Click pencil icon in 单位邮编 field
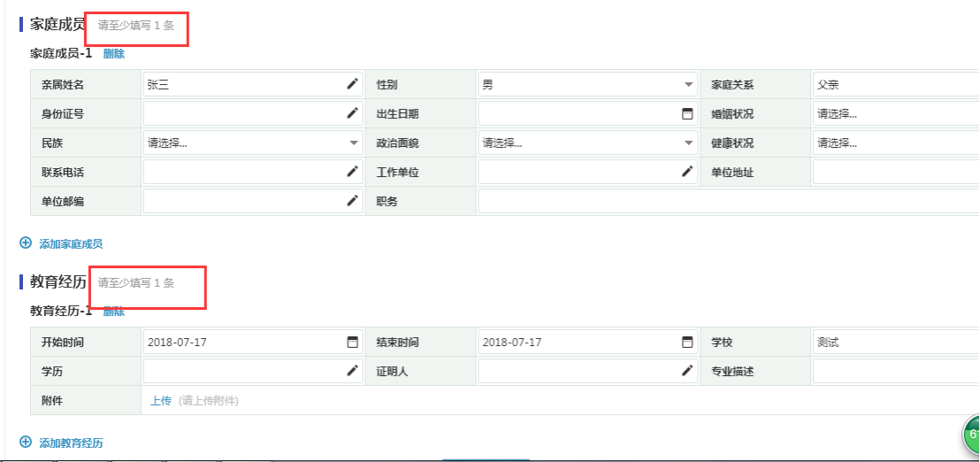 click(352, 201)
